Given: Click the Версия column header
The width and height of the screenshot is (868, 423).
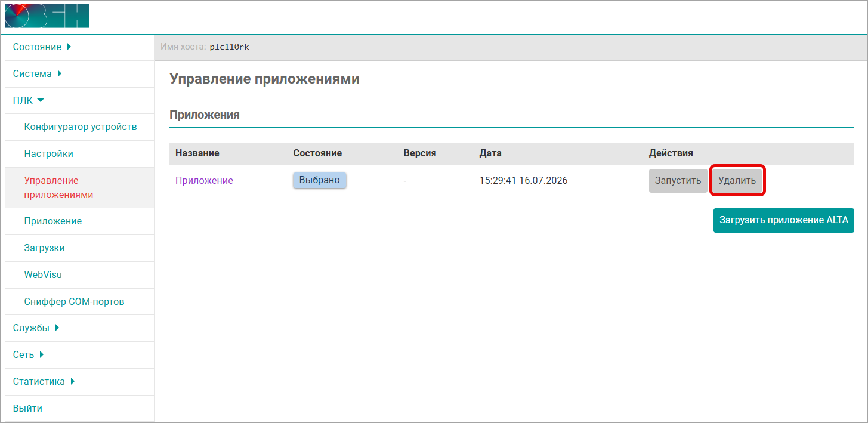Looking at the screenshot, I should (x=420, y=153).
